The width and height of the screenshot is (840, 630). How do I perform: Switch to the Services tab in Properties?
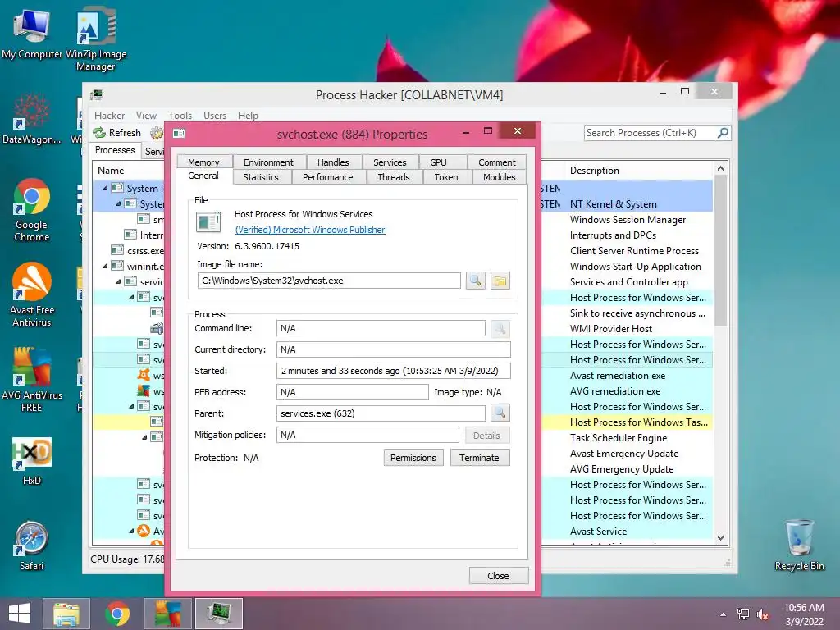pos(390,162)
